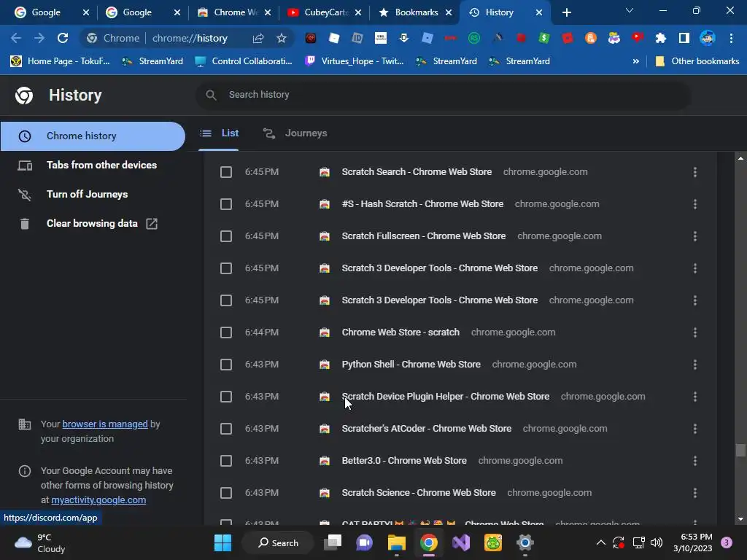Check the Scratch Science entry

tap(226, 493)
